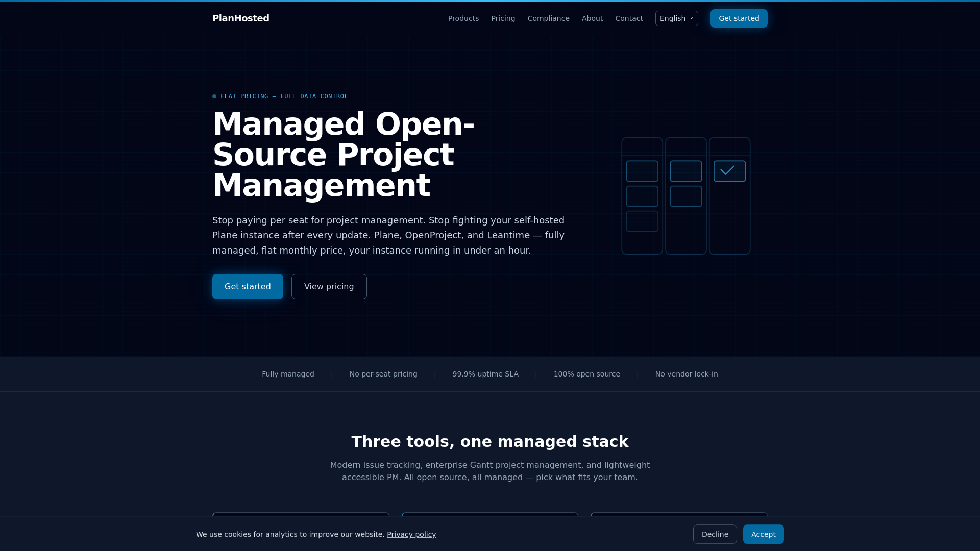Click the 'No per-seat pricing' text
The width and height of the screenshot is (980, 551).
click(x=383, y=374)
